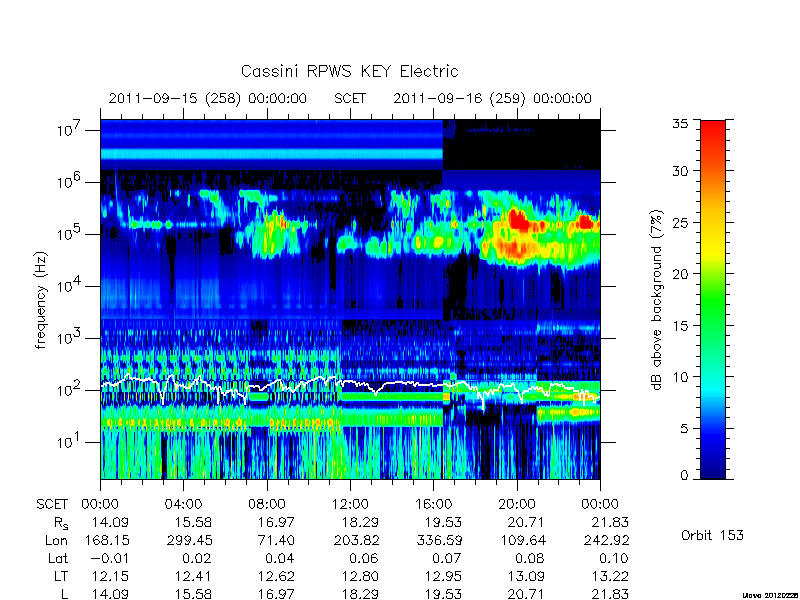Click the 10^5 frequency tick label
The image size is (800, 600).
(70, 233)
